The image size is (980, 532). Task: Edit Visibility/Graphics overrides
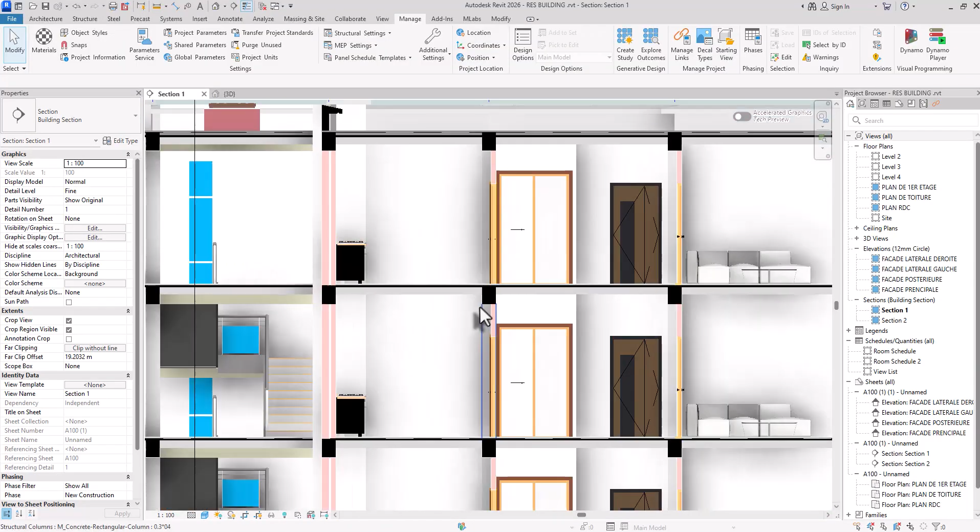pyautogui.click(x=95, y=228)
